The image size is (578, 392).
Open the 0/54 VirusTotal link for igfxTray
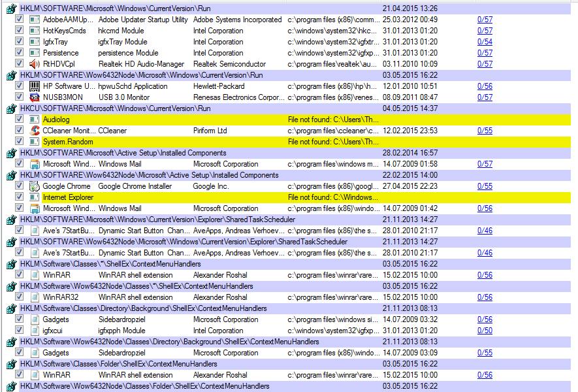[x=485, y=42]
